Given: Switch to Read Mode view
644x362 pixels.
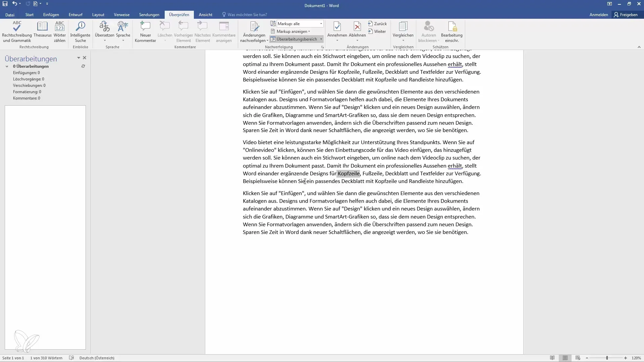Looking at the screenshot, I should click(552, 358).
